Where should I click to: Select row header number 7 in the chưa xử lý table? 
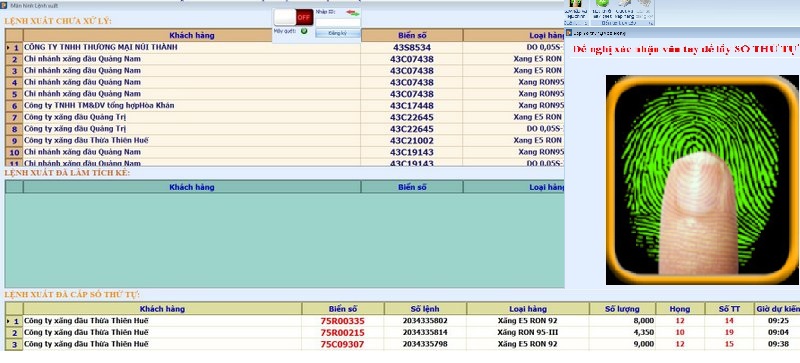pos(14,117)
